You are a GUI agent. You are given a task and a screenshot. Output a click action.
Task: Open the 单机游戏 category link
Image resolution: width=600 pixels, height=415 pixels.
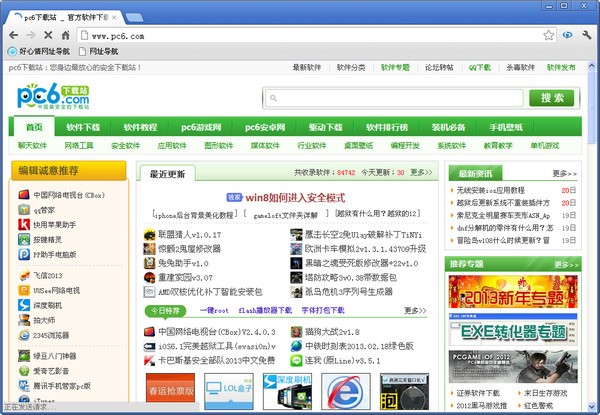tap(545, 145)
